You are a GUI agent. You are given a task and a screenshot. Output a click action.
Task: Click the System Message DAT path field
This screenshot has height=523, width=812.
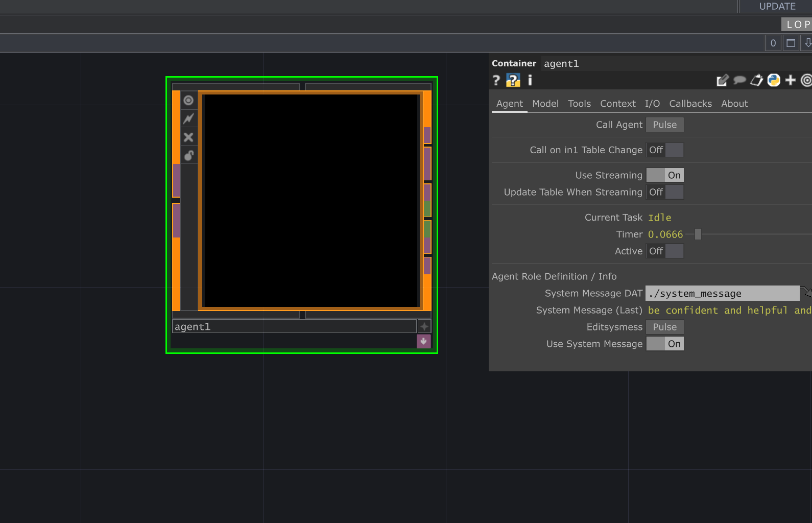pos(722,294)
